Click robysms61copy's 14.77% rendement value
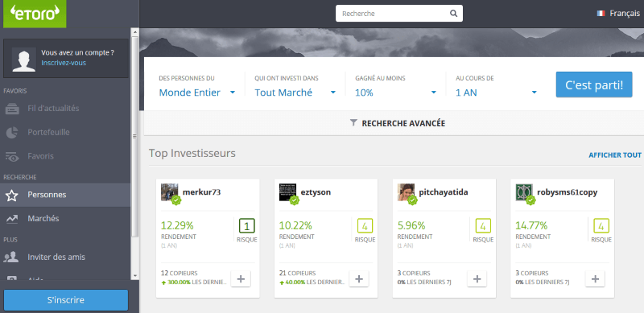The image size is (644, 313). coord(531,225)
